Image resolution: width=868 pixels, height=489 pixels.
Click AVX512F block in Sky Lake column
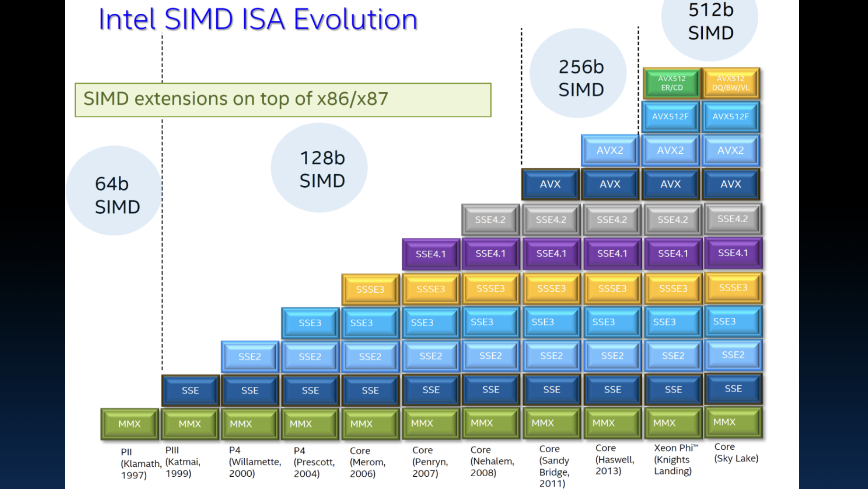[731, 116]
